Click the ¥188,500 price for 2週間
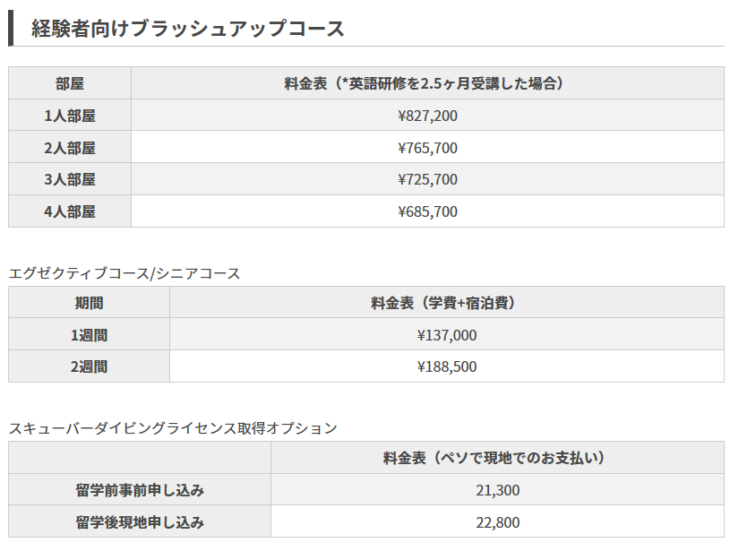Viewport: 730px width, 560px height. pyautogui.click(x=446, y=366)
